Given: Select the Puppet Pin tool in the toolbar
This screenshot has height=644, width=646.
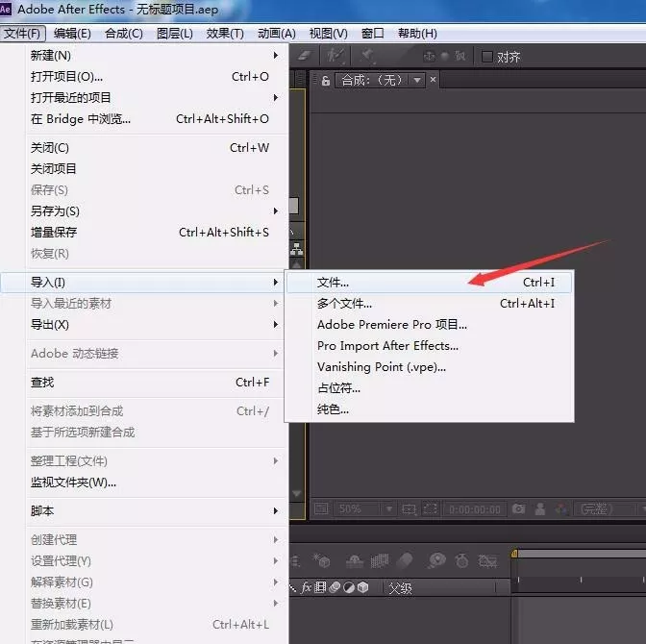Looking at the screenshot, I should tap(366, 56).
